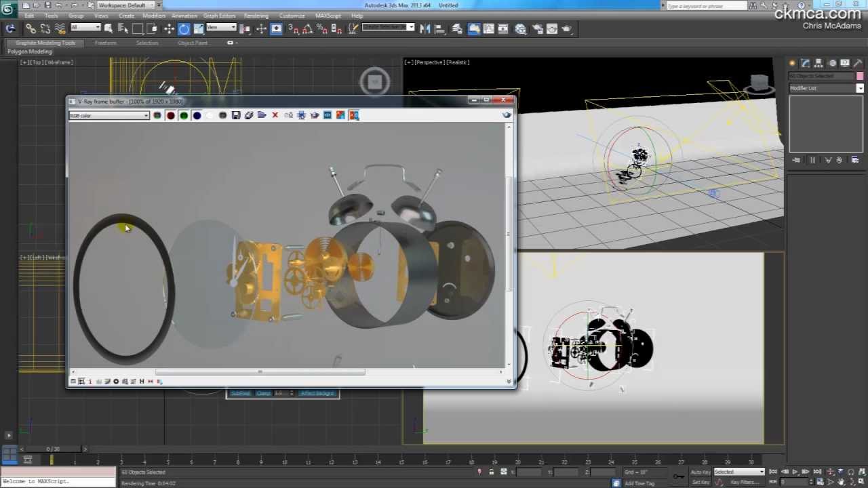Click the Perspective viewport label

point(429,62)
